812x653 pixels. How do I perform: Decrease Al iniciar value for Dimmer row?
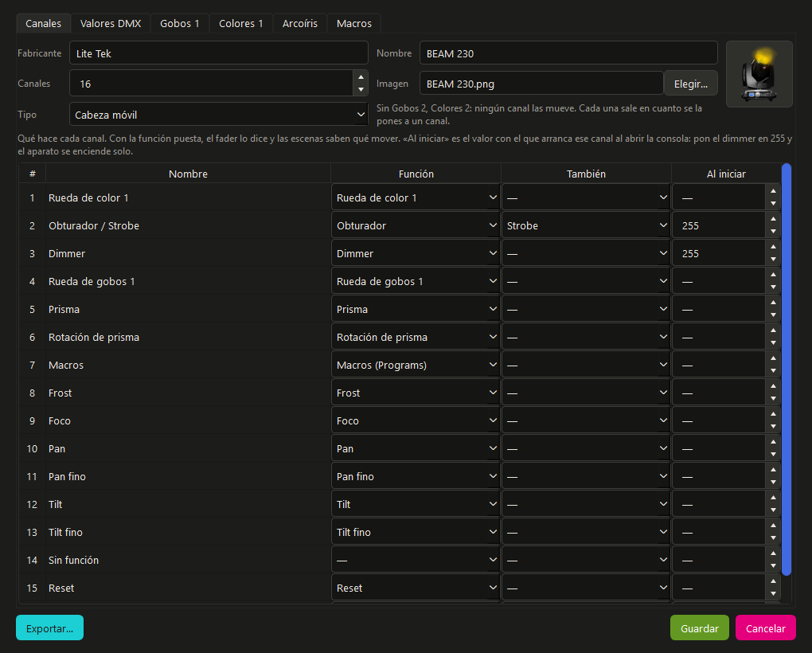[x=773, y=260]
